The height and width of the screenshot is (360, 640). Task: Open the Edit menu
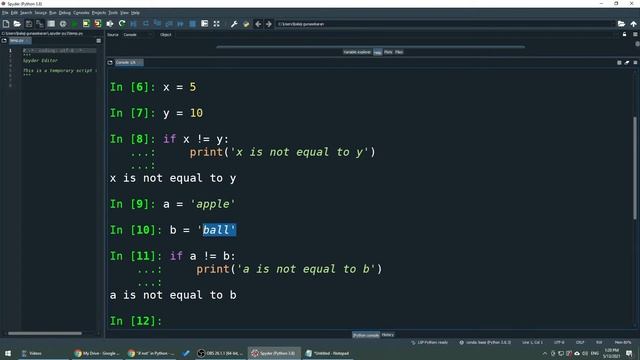click(14, 13)
